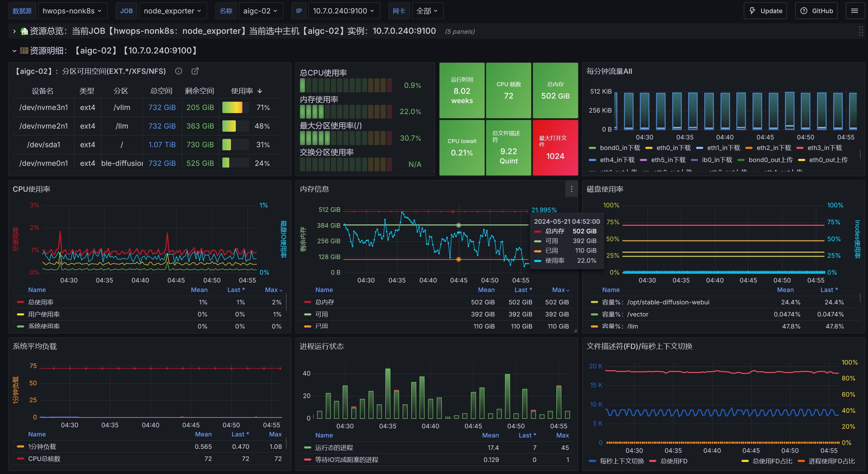Open the 10.7.0.240:9100 IP selector
Screen dimensions: 868x474
pos(343,11)
